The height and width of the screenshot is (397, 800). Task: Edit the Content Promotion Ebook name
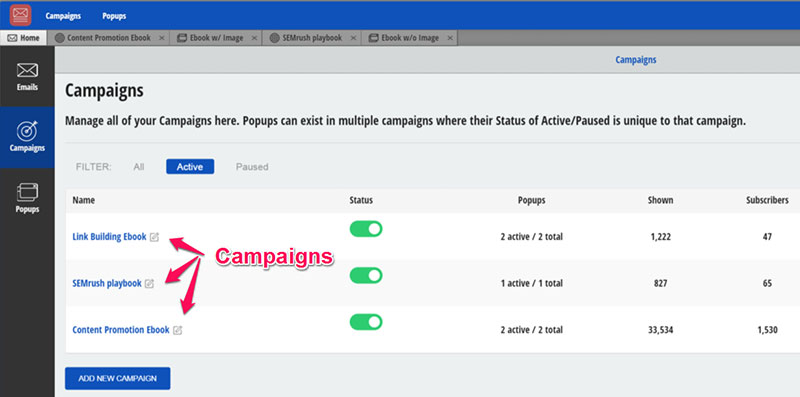[x=177, y=330]
